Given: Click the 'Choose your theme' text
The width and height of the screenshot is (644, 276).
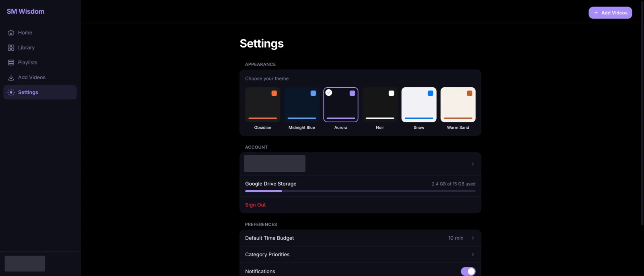Looking at the screenshot, I should (267, 78).
